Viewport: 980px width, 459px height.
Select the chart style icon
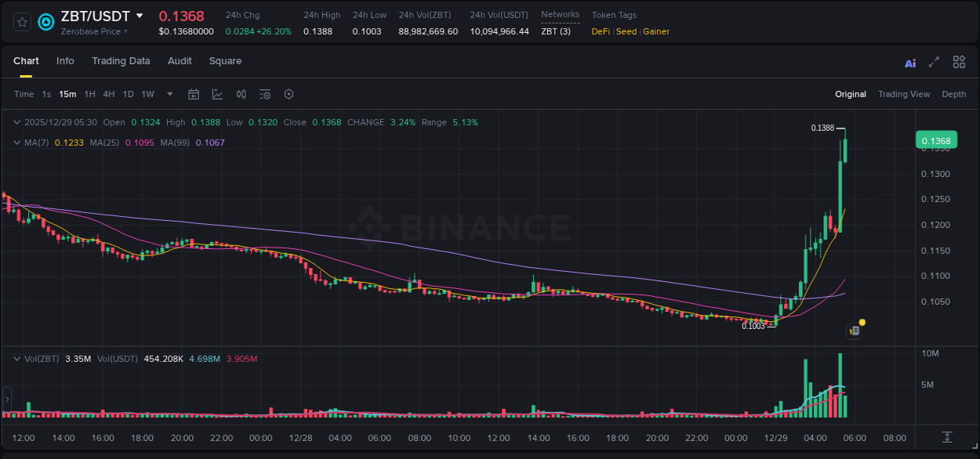[x=216, y=94]
